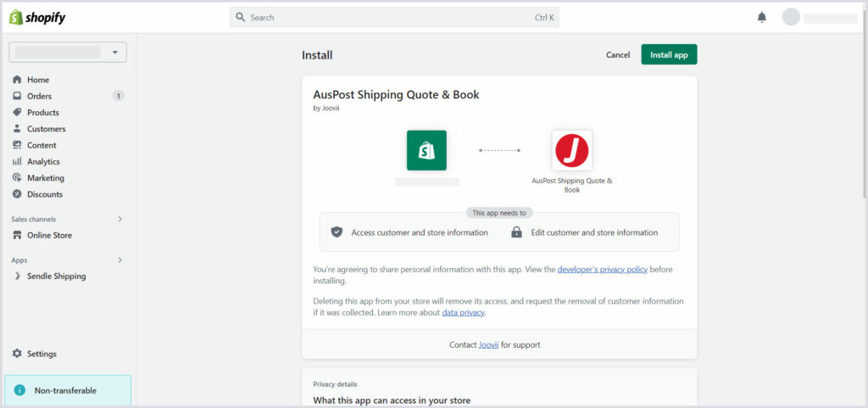
Task: Click the 'Ctrl K' shortcut hint
Action: (544, 17)
